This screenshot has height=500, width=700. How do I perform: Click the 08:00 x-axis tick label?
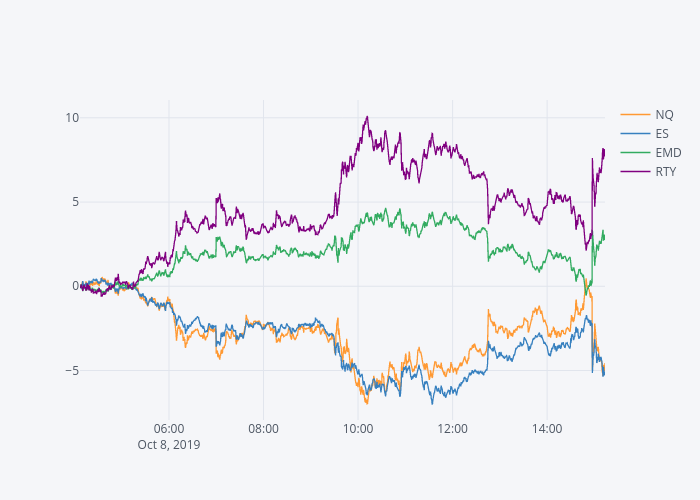(x=263, y=428)
